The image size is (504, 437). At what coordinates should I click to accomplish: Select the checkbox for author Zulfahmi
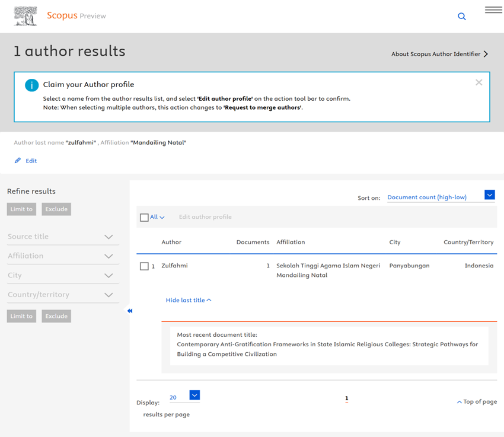[x=144, y=266]
